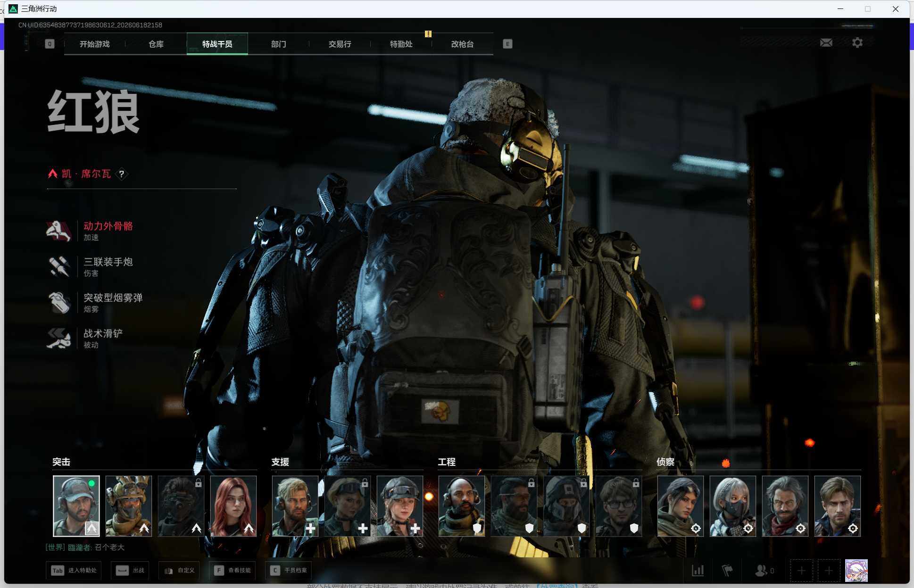Screen dimensions: 914x588
Task: Click the first empty plus teammate slot
Action: (801, 571)
